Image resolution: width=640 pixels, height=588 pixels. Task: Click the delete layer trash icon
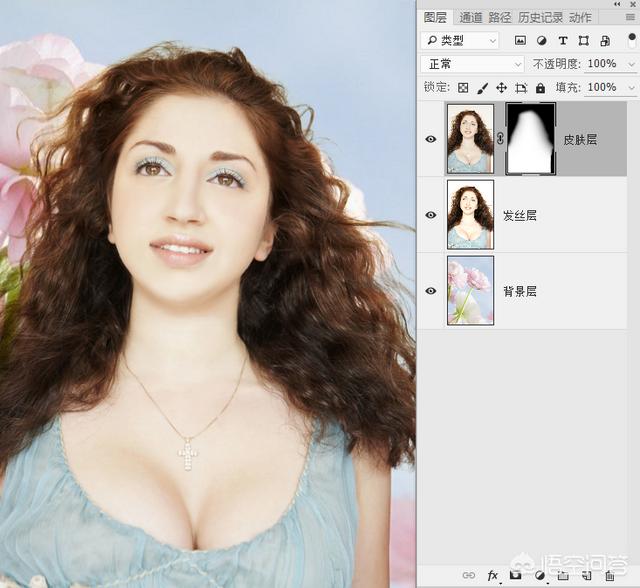608,576
